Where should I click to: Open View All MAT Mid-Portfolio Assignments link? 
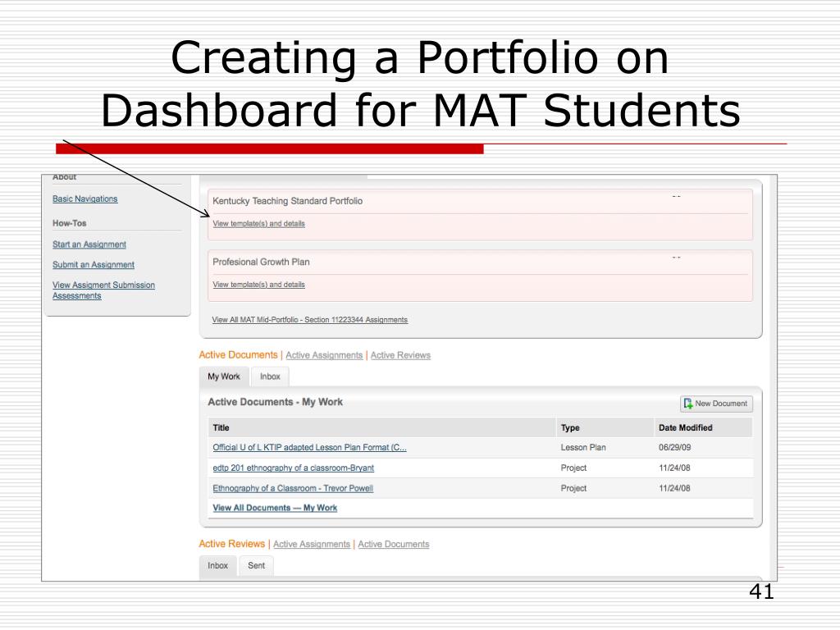(309, 320)
